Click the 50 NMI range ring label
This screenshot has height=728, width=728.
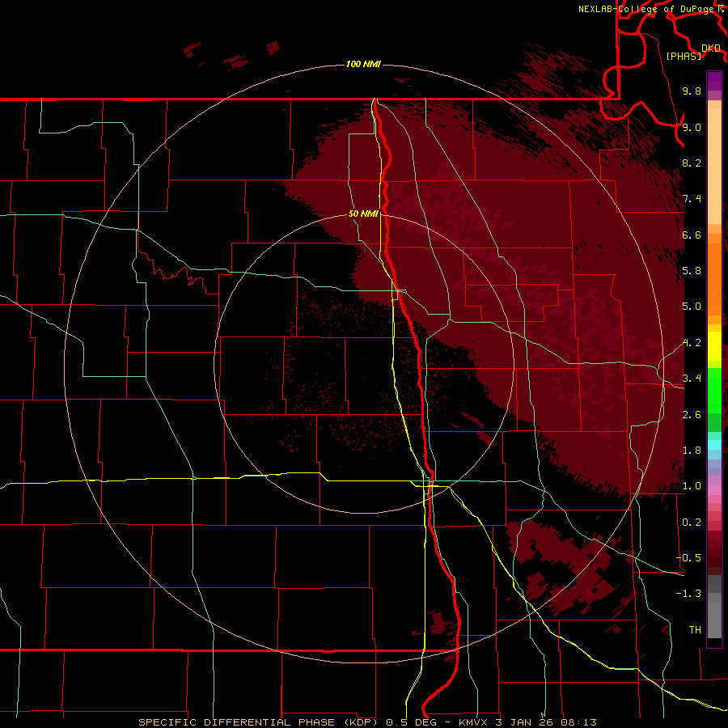[x=363, y=214]
